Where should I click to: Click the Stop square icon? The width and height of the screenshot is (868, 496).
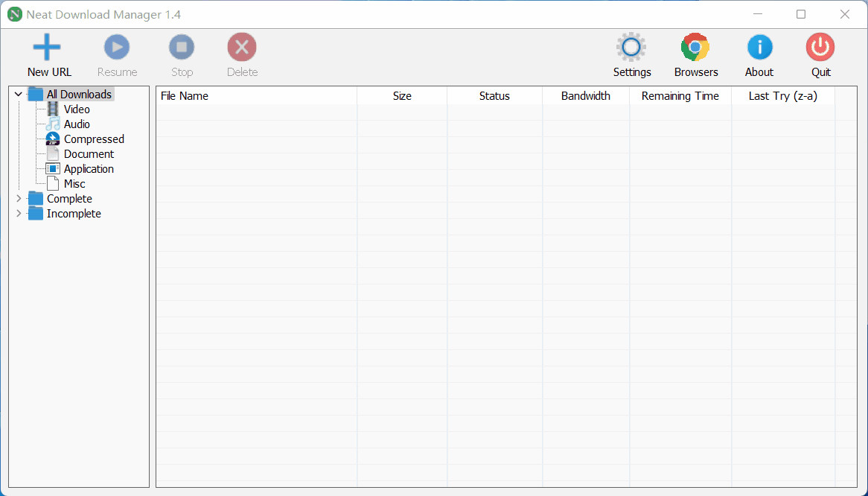click(x=182, y=47)
